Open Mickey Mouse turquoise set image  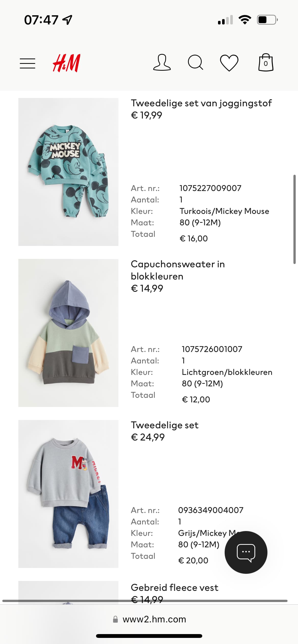pyautogui.click(x=68, y=172)
